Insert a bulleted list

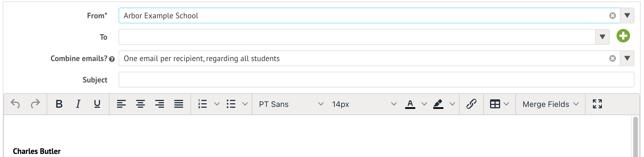(x=231, y=104)
